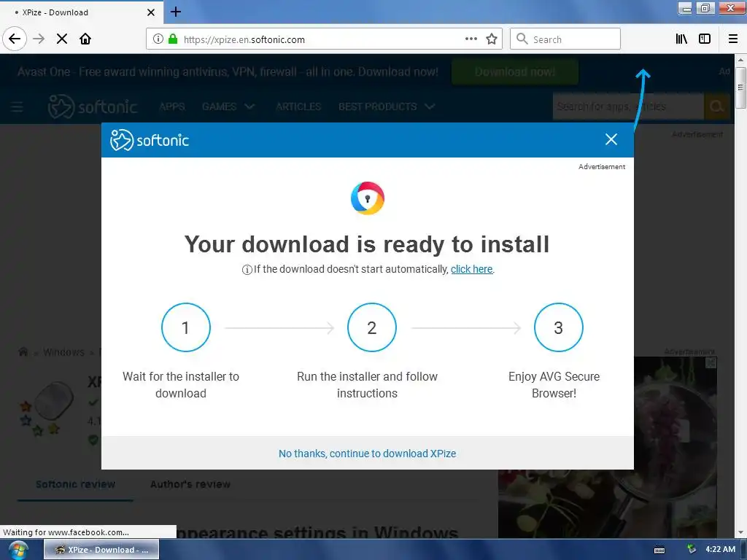Close the XPize - Download tab

151,12
